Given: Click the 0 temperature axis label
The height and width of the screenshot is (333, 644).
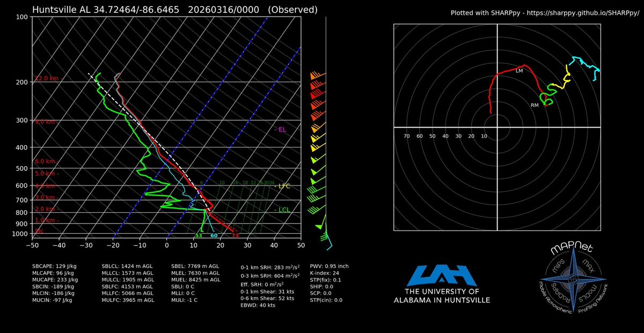Looking at the screenshot, I should (x=167, y=246).
